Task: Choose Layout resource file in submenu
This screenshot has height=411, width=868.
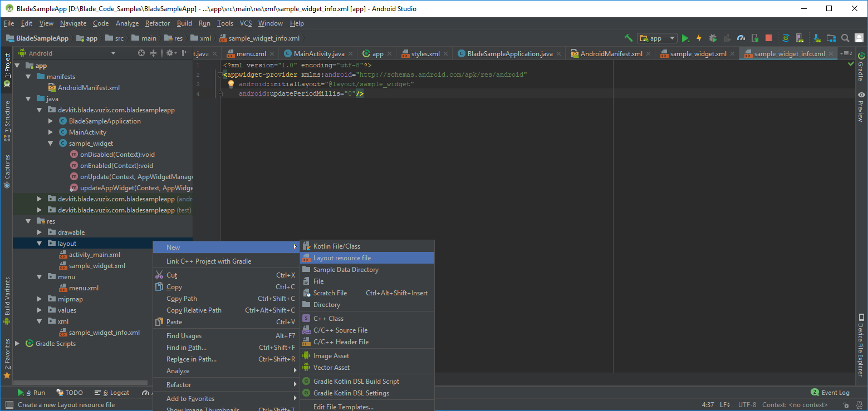Action: pos(367,258)
